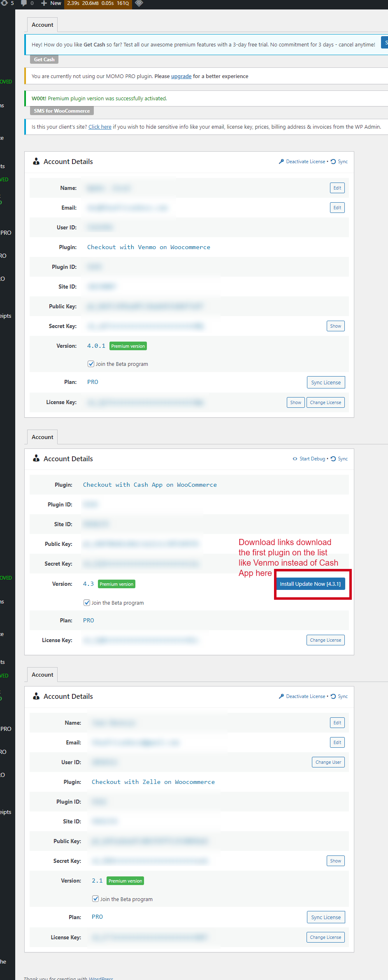Toggle Join the Beta program for Cash App plugin
Image resolution: width=388 pixels, height=980 pixels.
pos(87,603)
